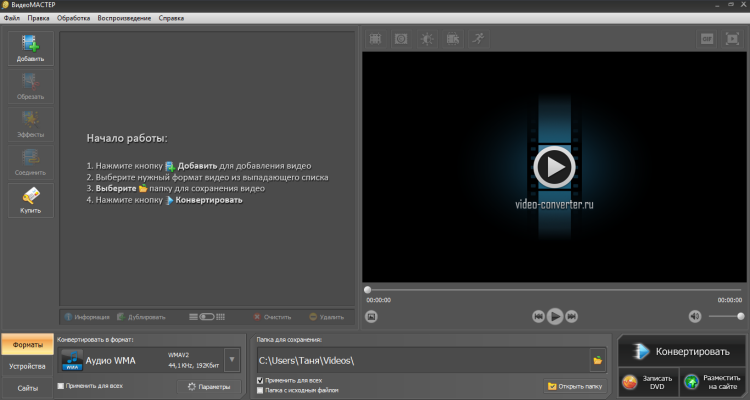Open brightness adjustment icon above preview
Image resolution: width=750 pixels, height=400 pixels.
click(427, 39)
